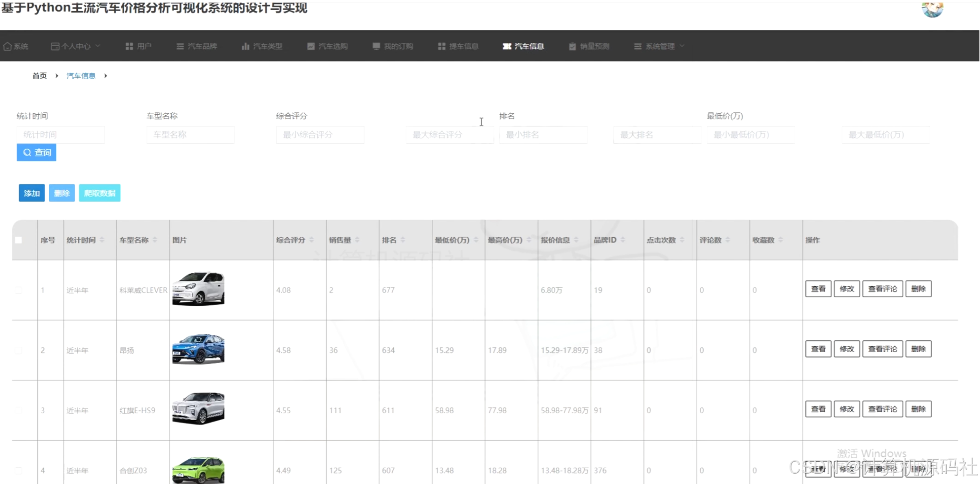Click 查看 for 科莱威CLEVER row

(818, 289)
